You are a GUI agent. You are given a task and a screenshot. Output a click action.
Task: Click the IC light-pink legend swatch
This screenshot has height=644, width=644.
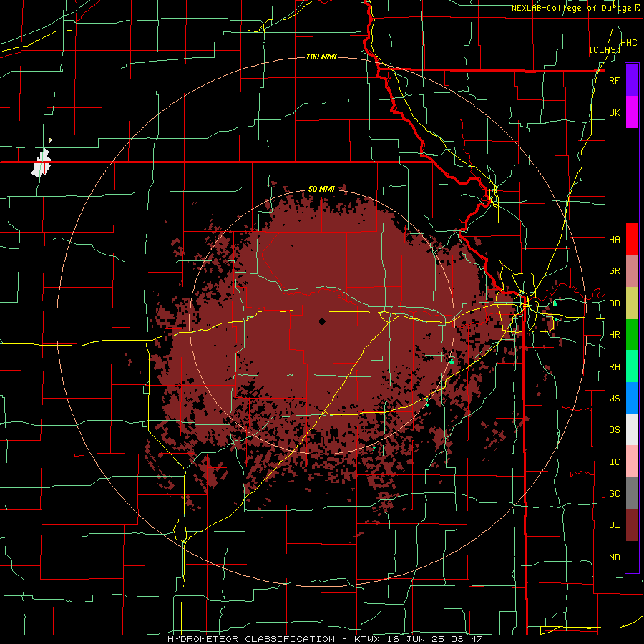(632, 462)
